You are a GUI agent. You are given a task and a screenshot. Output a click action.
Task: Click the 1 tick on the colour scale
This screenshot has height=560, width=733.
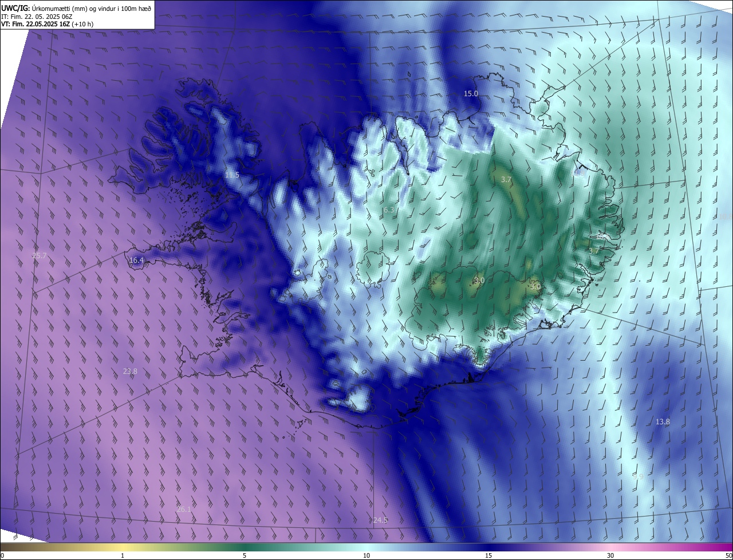(123, 555)
